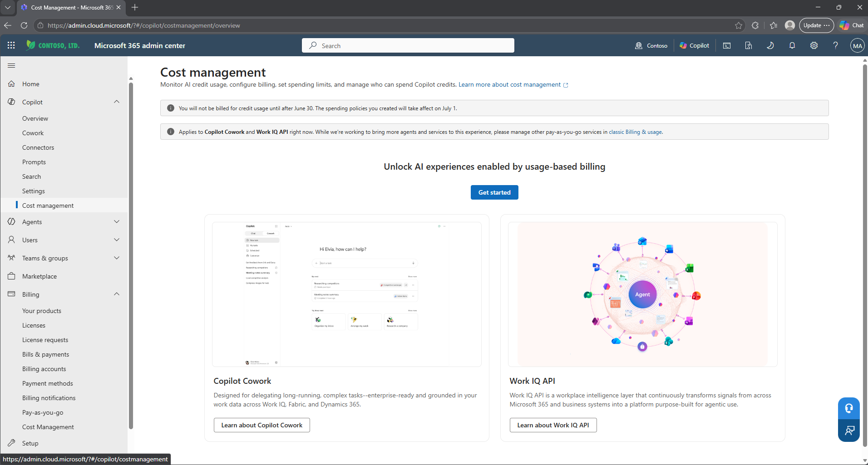Open browser extensions puzzle icon
868x465 pixels.
755,25
